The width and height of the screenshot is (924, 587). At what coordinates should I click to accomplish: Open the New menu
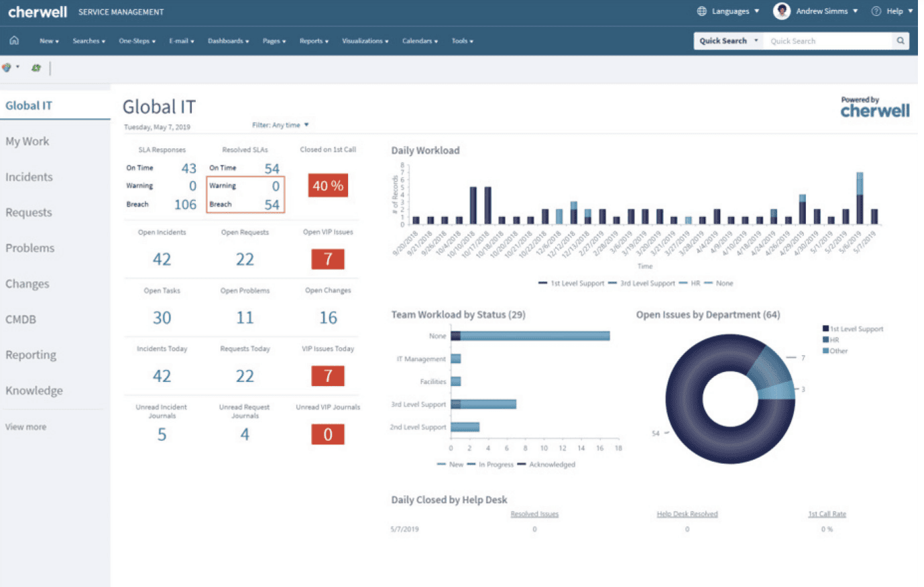point(49,41)
